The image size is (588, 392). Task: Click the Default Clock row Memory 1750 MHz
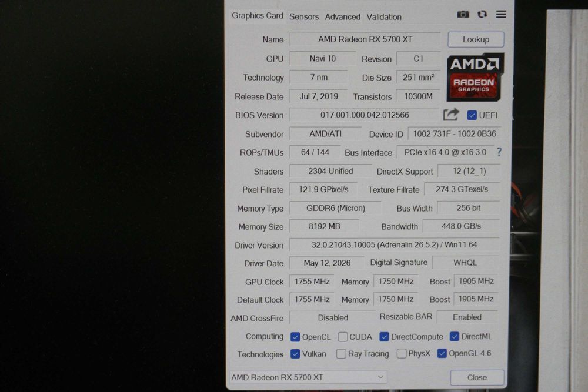click(x=395, y=299)
